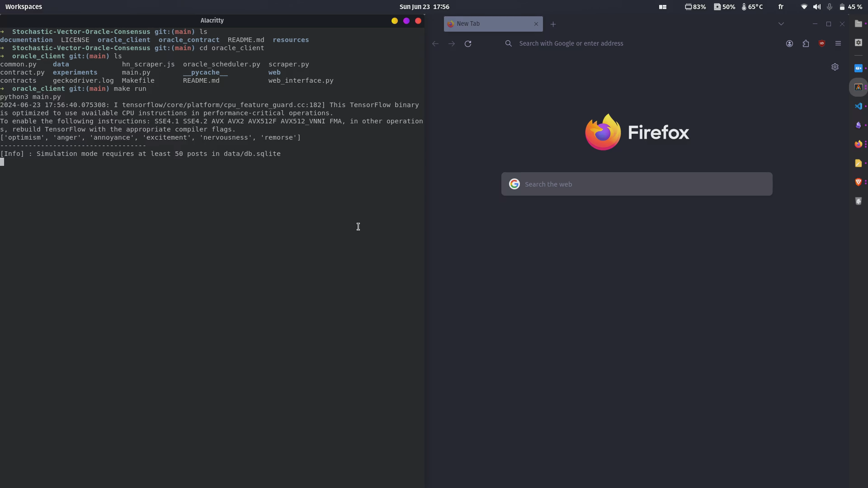Open the clock and calendar menu
This screenshot has height=488, width=868.
point(424,7)
